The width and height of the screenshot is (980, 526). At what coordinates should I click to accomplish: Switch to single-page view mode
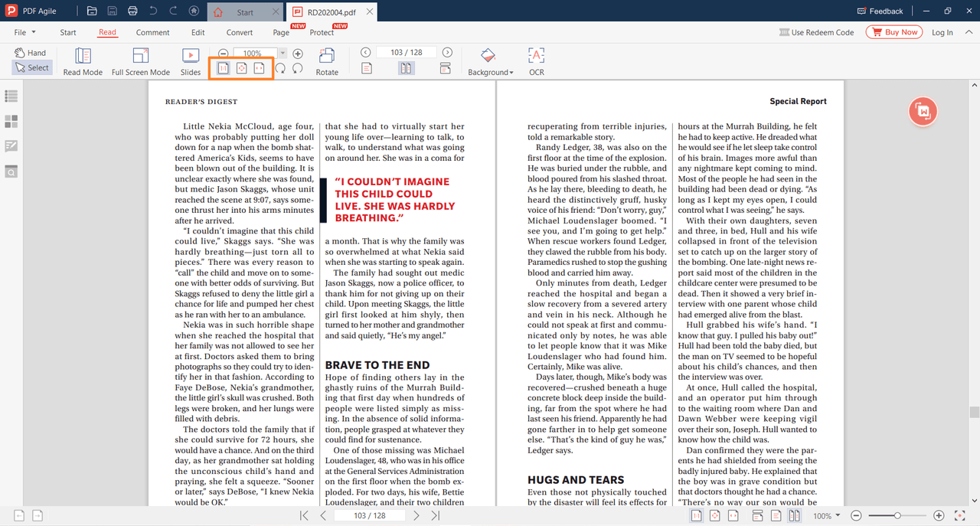(x=366, y=67)
